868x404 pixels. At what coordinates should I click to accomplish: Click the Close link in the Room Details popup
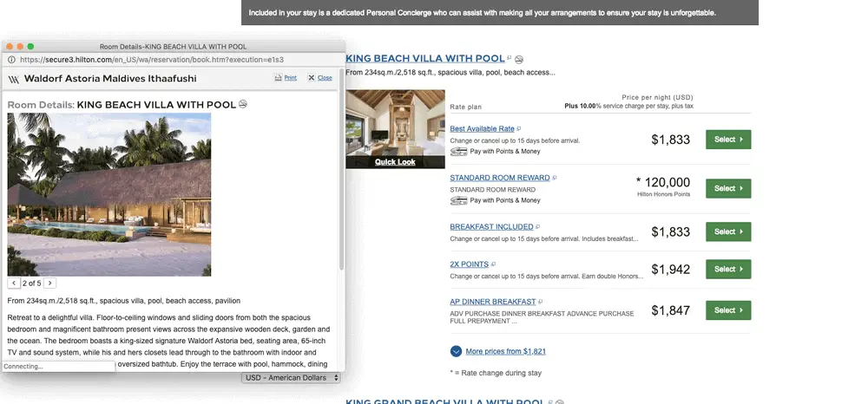[325, 78]
